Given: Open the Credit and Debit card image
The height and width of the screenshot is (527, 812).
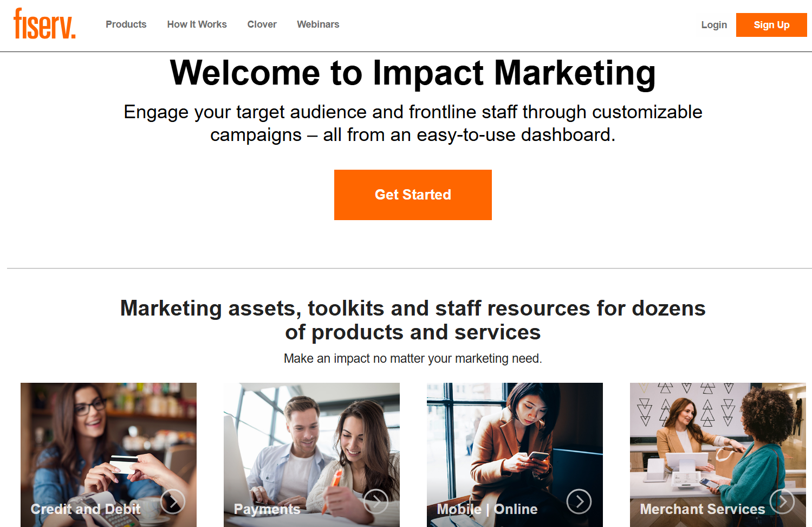Looking at the screenshot, I should [x=108, y=455].
